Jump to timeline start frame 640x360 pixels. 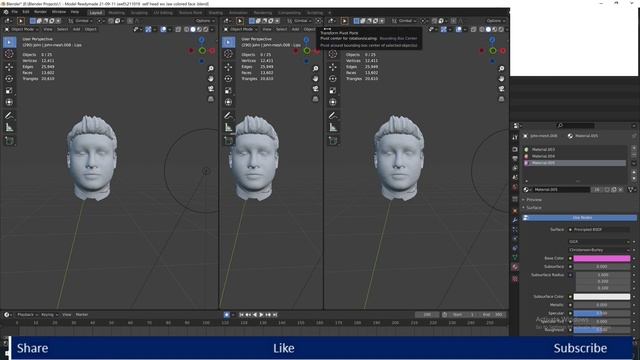tap(241, 315)
